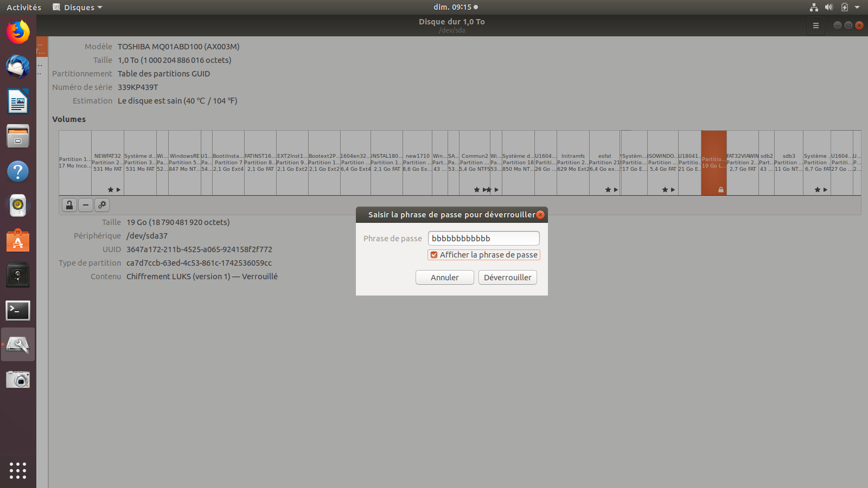
Task: Show applications grid in the dock
Action: click(x=18, y=470)
